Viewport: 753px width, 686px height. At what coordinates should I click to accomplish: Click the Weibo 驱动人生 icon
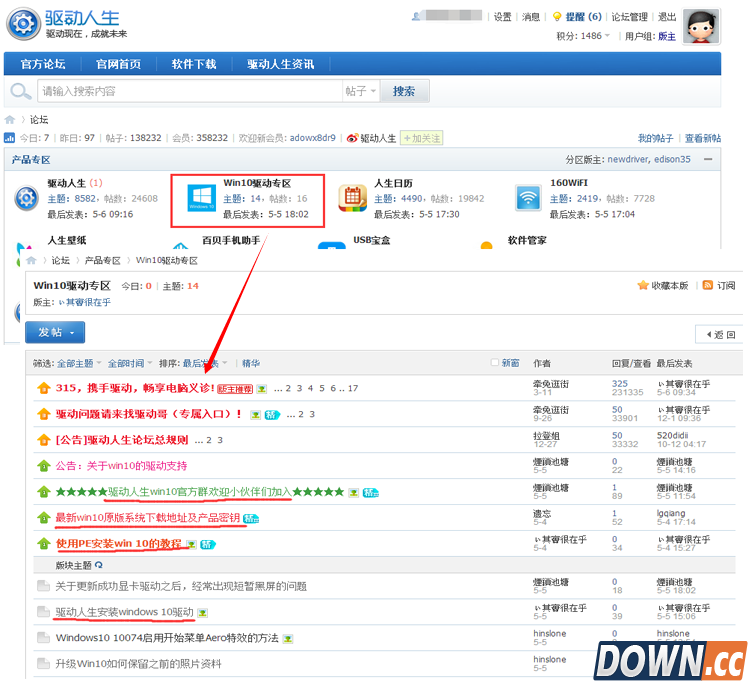(352, 138)
